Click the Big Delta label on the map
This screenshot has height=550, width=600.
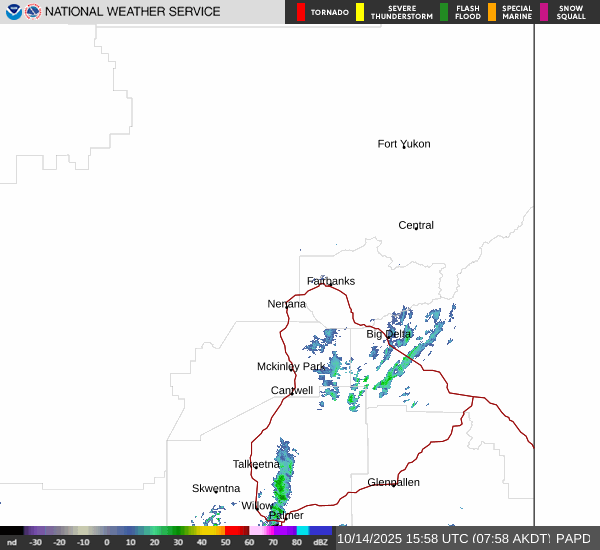[x=388, y=333]
